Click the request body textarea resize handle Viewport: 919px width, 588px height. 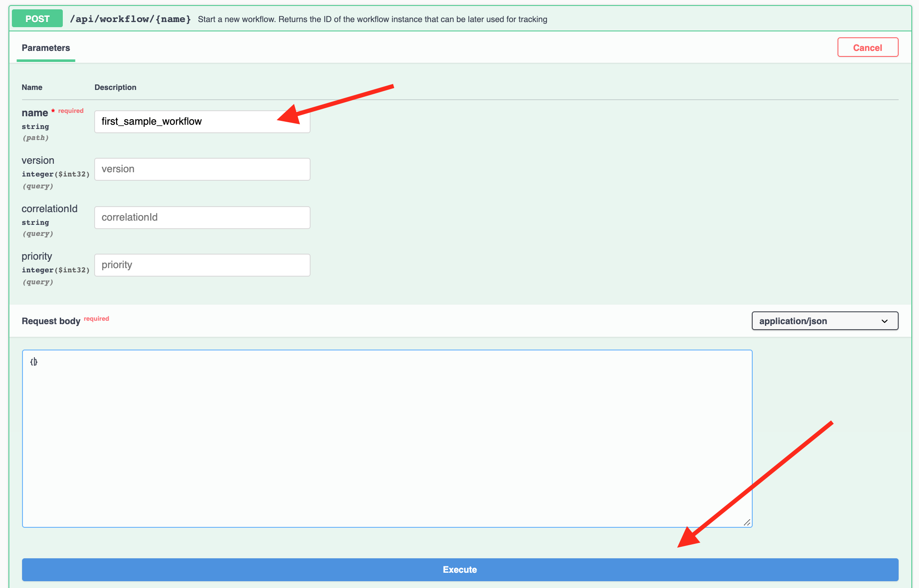(x=747, y=523)
